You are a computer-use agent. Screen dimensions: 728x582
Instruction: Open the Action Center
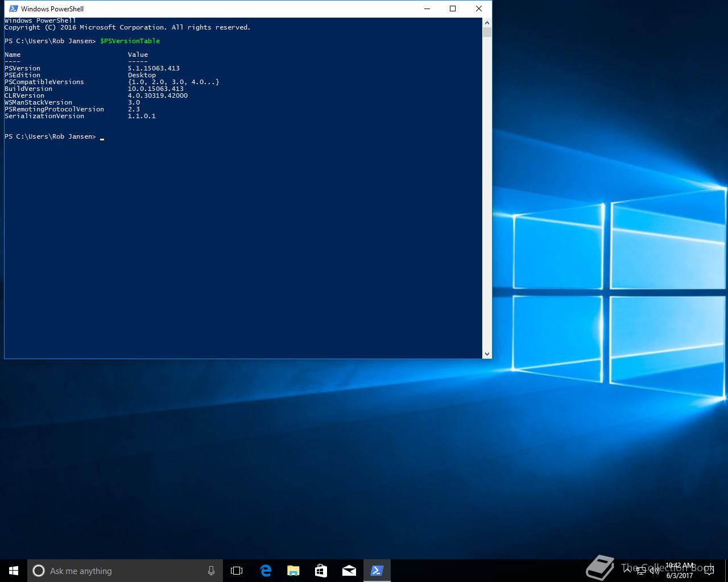click(x=710, y=570)
